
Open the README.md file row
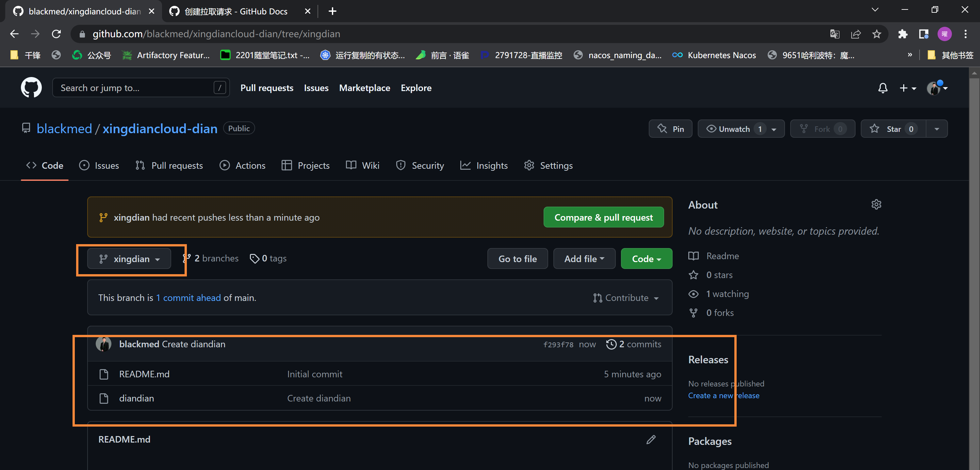[380, 374]
